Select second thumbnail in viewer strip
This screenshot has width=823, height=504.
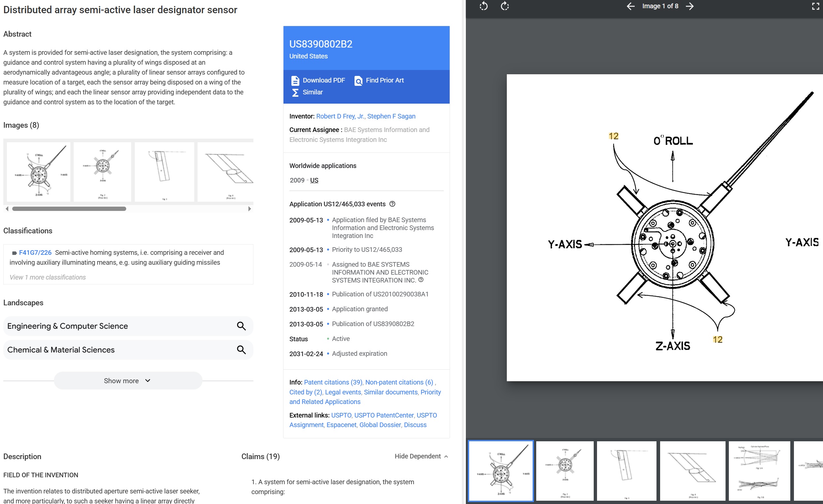565,471
